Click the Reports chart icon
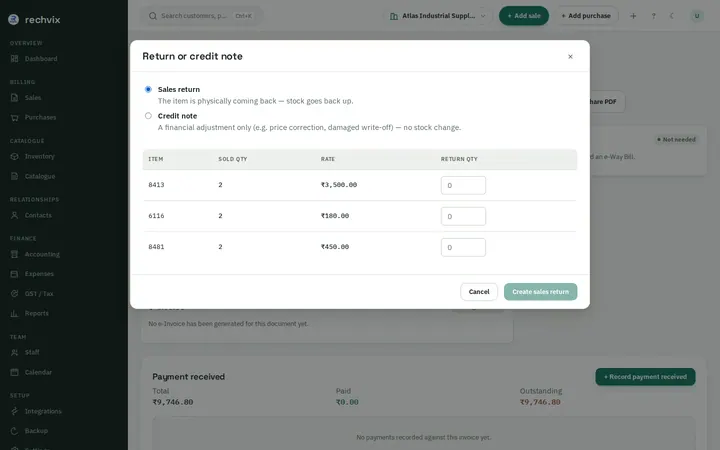The image size is (720, 450). coord(15,314)
